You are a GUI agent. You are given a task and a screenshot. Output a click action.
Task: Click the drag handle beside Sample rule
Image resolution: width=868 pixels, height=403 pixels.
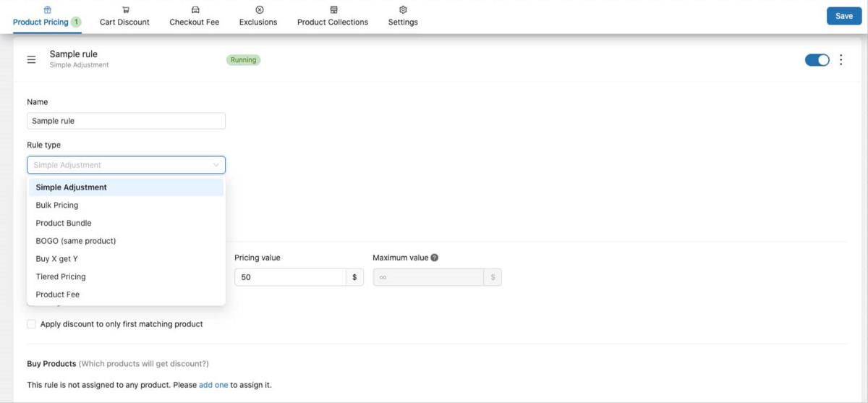31,59
